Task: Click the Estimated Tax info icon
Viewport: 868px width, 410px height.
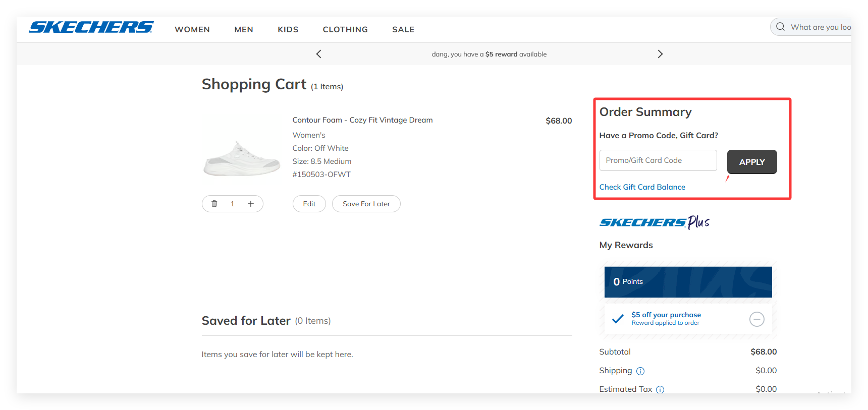Action: tap(660, 389)
